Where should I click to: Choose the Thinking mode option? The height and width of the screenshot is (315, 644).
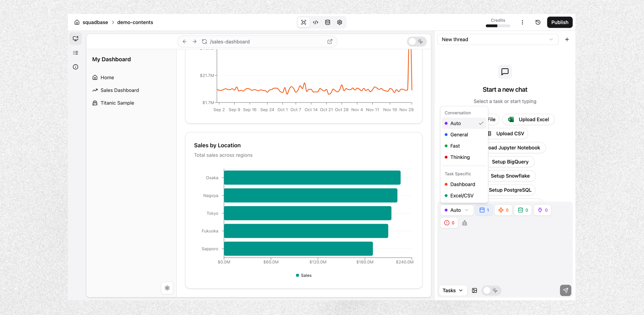coord(464,157)
